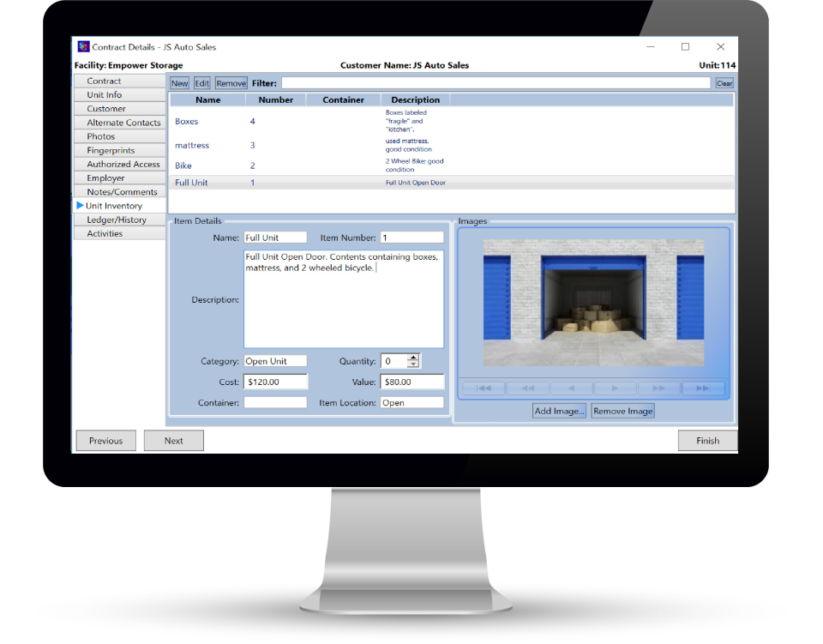Sort inventory by Number column header

[275, 99]
